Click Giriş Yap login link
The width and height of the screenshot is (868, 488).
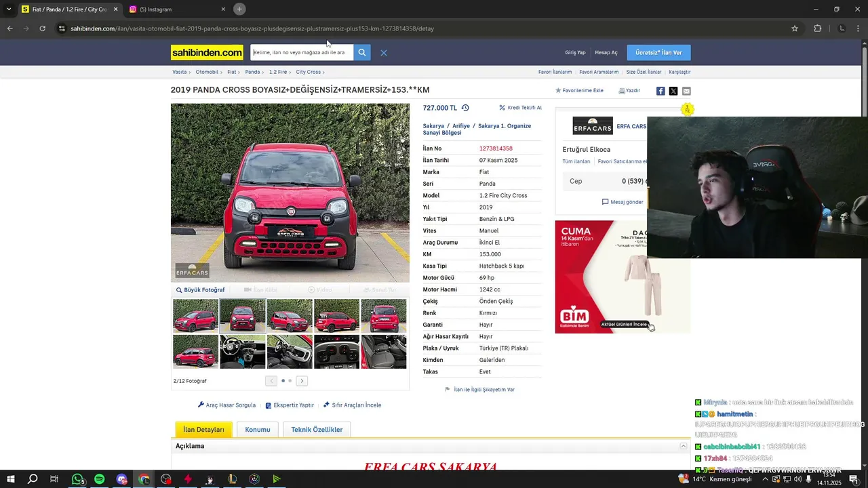[x=575, y=52]
